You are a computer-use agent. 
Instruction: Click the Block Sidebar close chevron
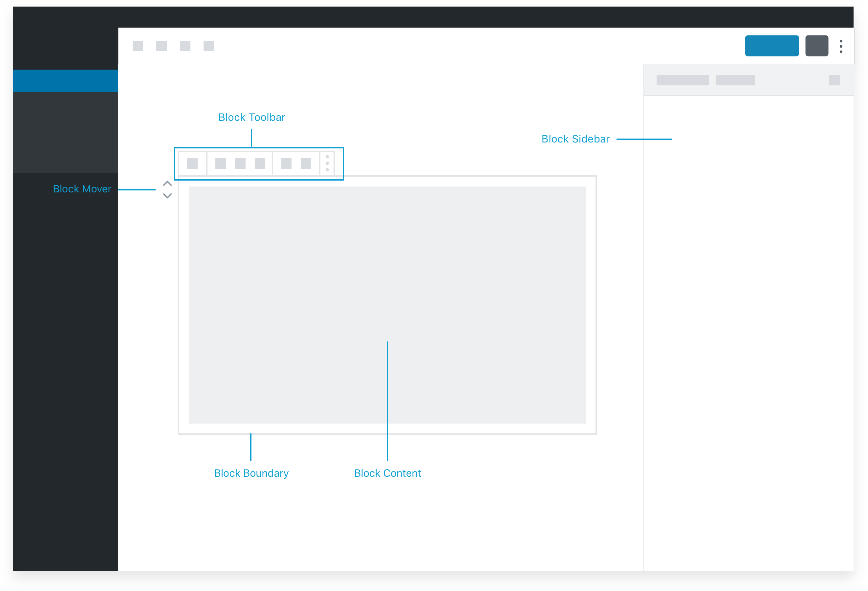coord(835,80)
